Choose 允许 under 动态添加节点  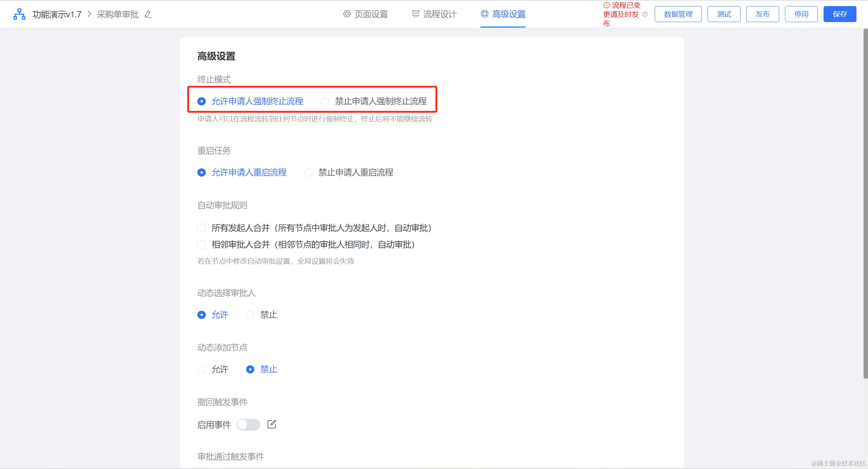point(202,369)
